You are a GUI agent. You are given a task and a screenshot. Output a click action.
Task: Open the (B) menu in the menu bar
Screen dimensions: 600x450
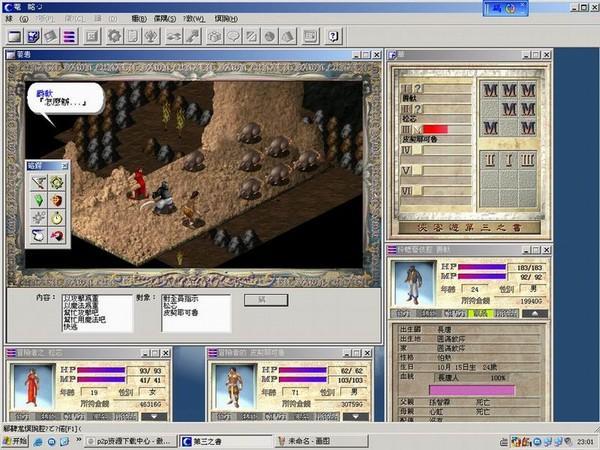[x=139, y=19]
